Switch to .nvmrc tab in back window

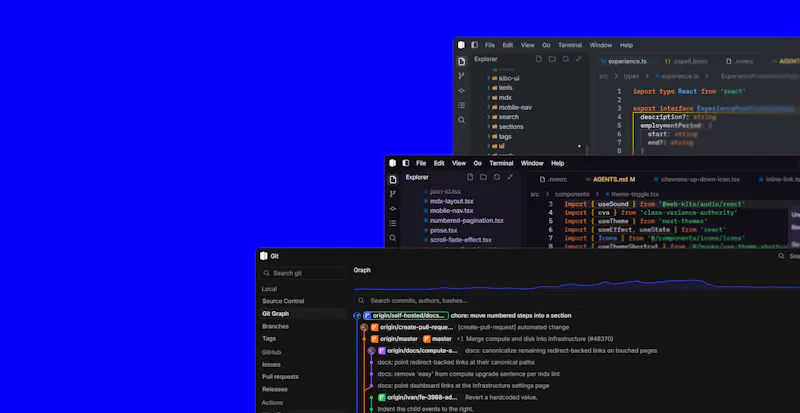coord(740,61)
